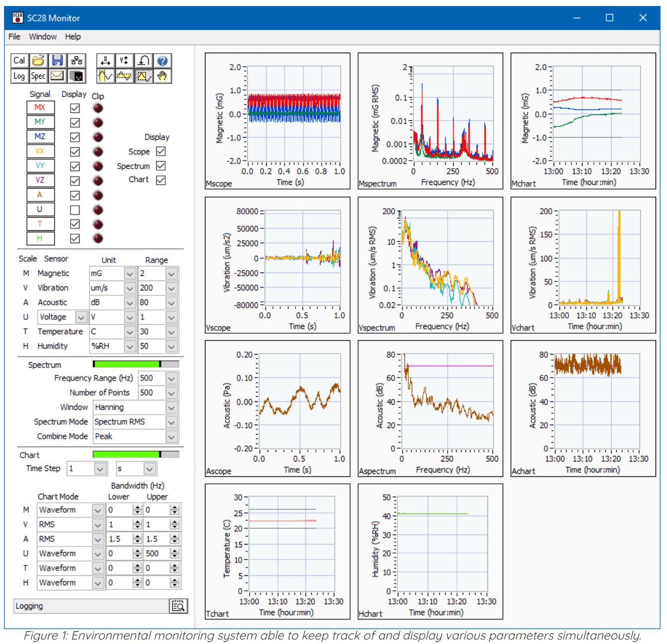Open file with the folder icon
Image resolution: width=667 pixels, height=644 pixels.
tap(38, 61)
